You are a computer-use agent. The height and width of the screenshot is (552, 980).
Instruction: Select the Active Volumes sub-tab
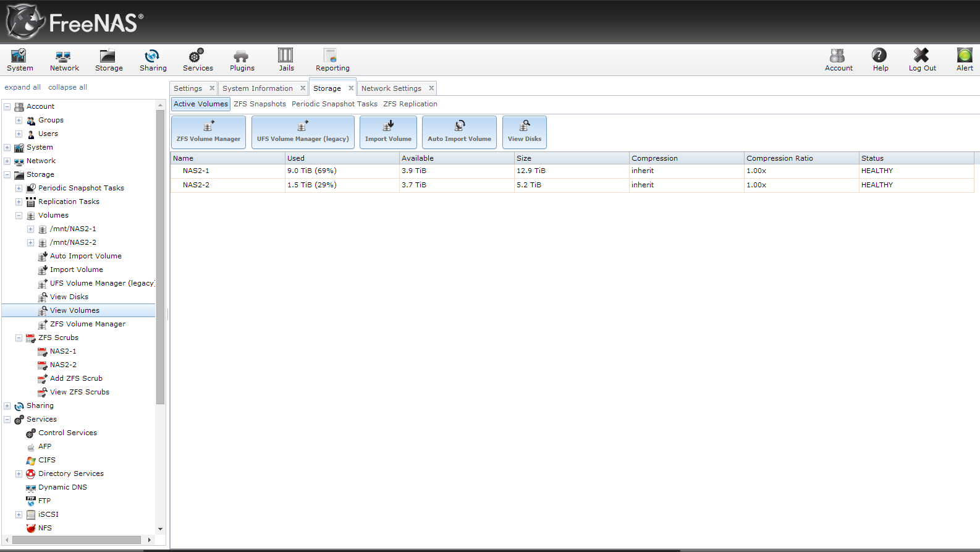click(x=201, y=104)
